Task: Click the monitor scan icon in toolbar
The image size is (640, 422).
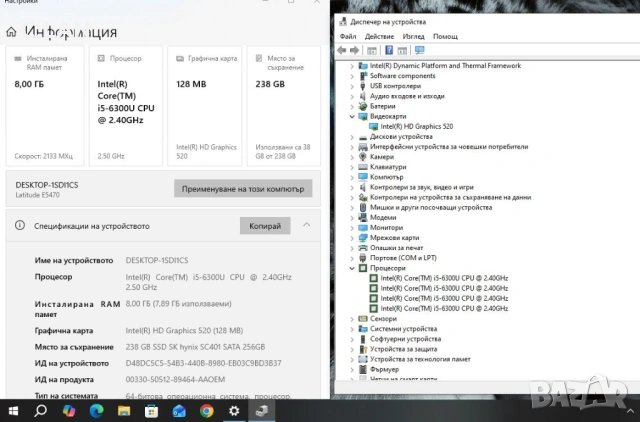Action: coord(420,50)
